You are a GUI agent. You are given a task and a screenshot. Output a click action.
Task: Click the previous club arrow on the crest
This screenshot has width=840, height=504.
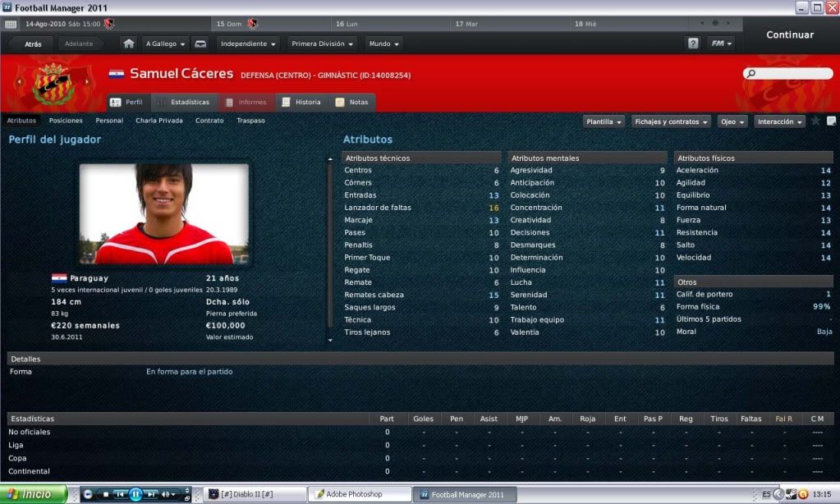(x=20, y=82)
